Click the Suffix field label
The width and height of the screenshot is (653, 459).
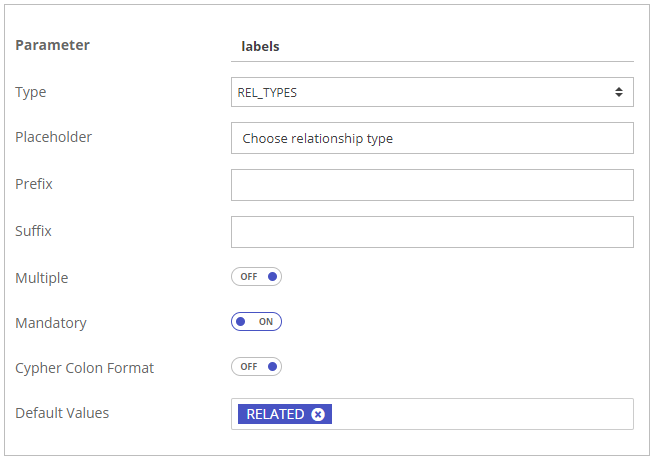click(x=34, y=231)
